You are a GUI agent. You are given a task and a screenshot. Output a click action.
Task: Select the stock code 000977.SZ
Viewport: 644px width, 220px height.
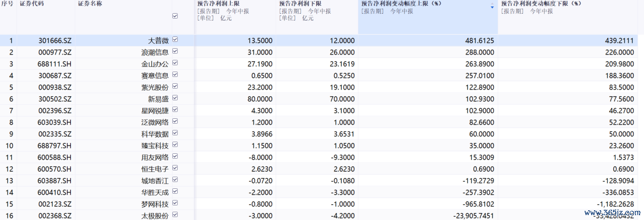click(x=55, y=52)
